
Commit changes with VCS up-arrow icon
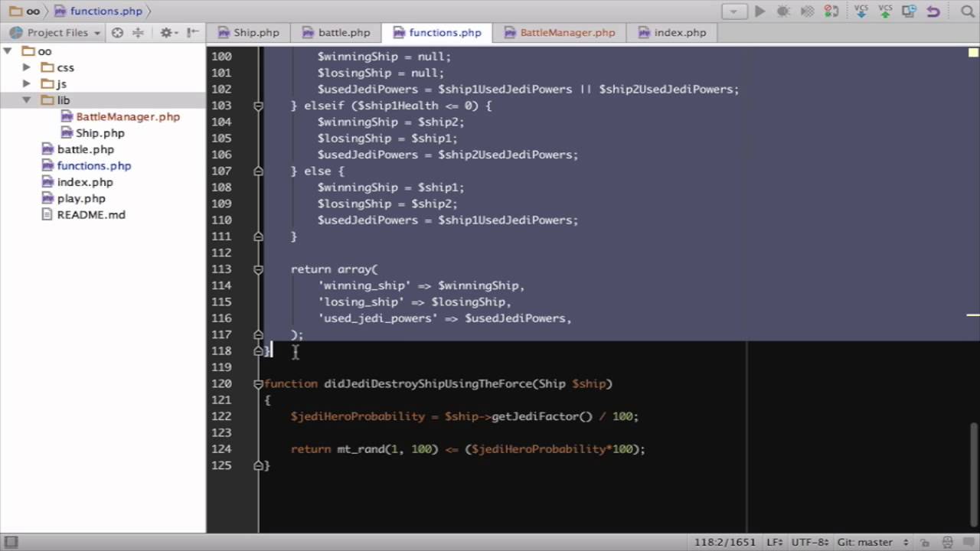[x=885, y=11]
